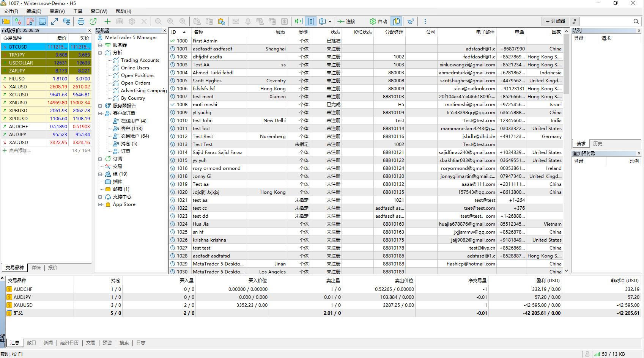Expand the 服务器 tree node
Viewport: 644px width, 358px height.
[x=100, y=45]
